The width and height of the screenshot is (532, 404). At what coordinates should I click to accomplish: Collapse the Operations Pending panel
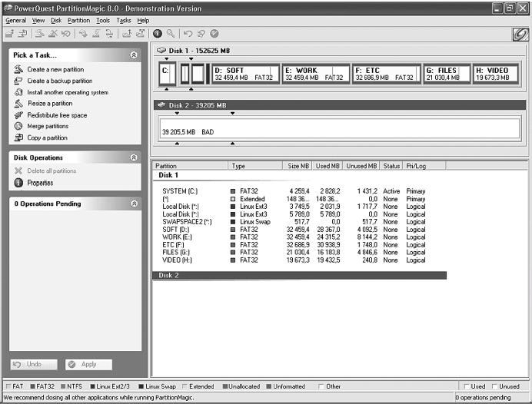[x=134, y=204]
